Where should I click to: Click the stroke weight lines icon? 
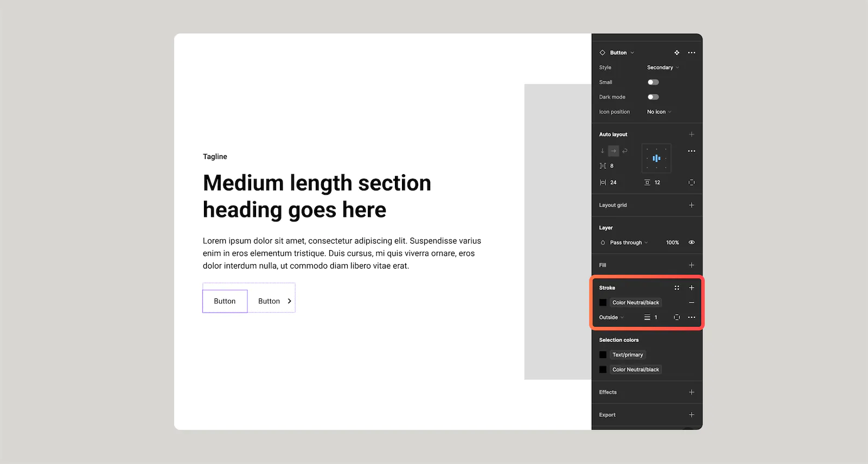647,317
